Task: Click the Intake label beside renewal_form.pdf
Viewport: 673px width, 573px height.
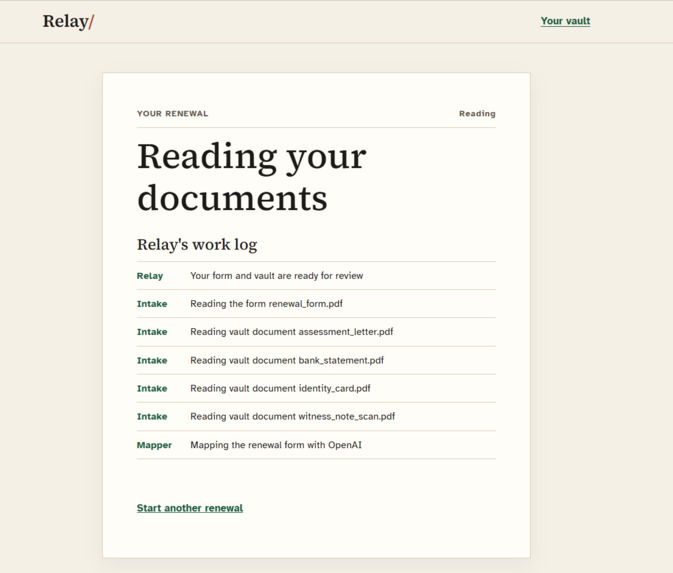Action: (152, 304)
